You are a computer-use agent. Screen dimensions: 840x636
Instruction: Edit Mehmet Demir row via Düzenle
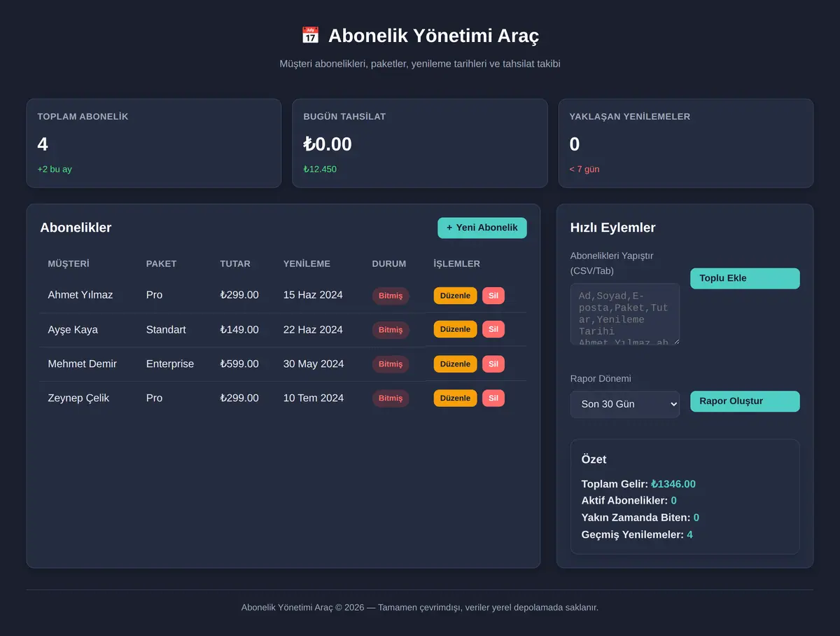coord(455,364)
